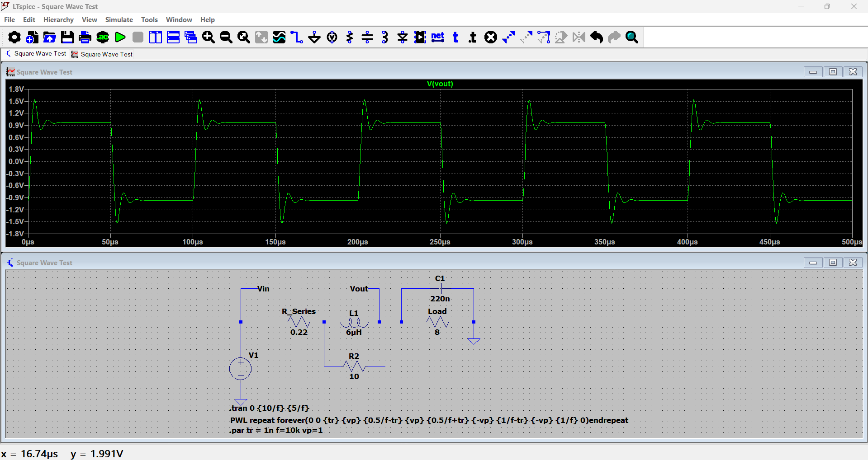Viewport: 868px width, 460px height.
Task: Click the print icon
Action: 85,37
